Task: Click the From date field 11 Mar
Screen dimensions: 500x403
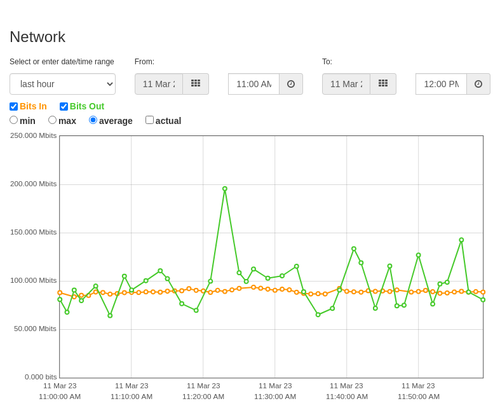Action: tap(159, 84)
